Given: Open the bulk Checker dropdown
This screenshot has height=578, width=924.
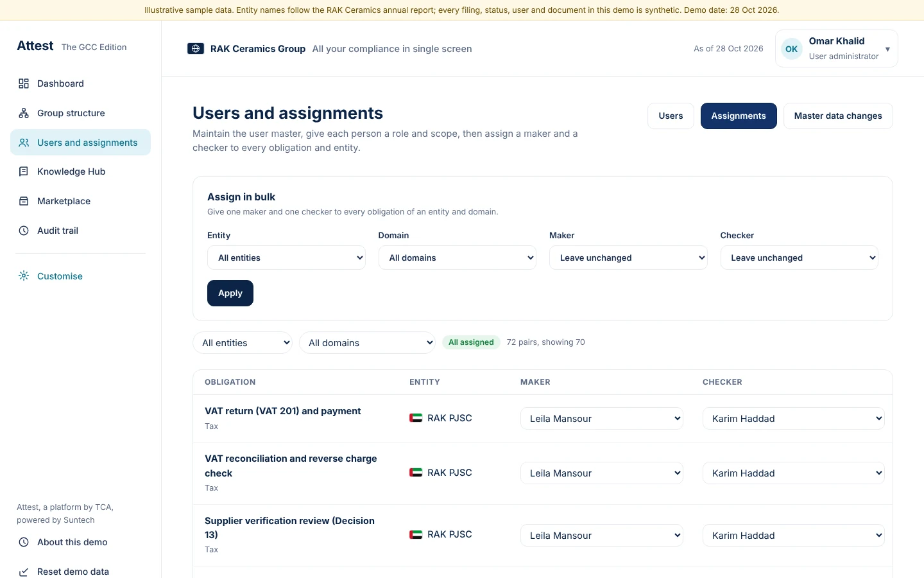Looking at the screenshot, I should pos(800,258).
